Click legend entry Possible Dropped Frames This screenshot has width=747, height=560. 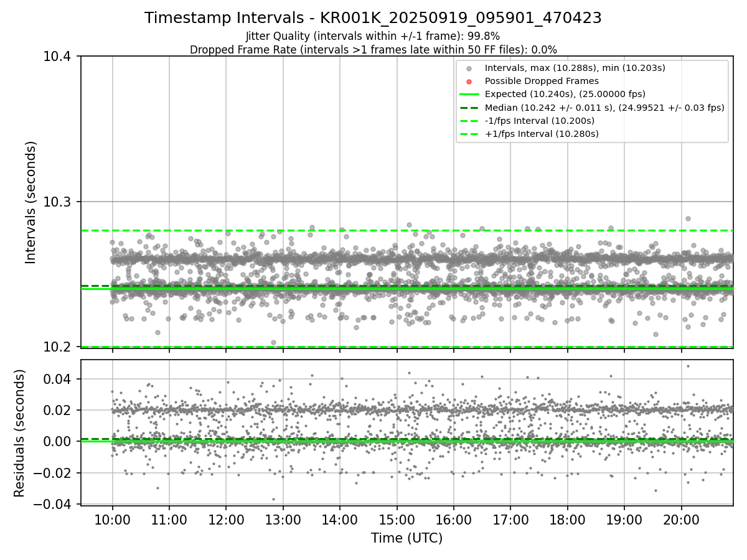pos(542,81)
